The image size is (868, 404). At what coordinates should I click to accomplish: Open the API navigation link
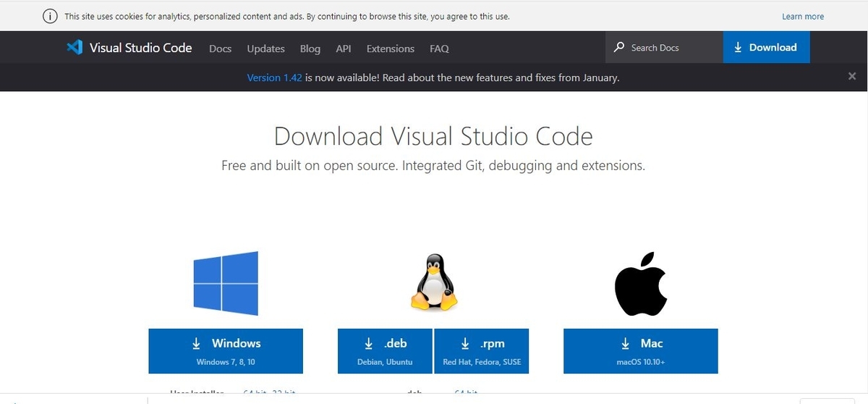pyautogui.click(x=344, y=49)
